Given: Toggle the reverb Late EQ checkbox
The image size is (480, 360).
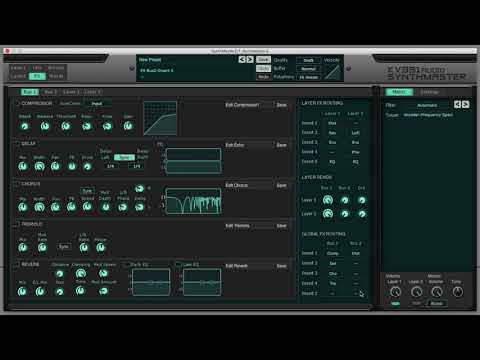Looking at the screenshot, I should click(179, 265).
